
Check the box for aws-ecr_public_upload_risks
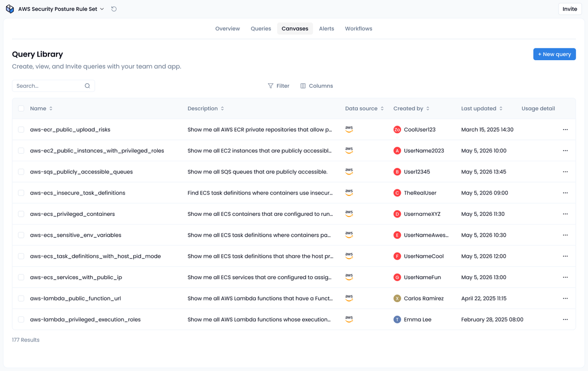pyautogui.click(x=21, y=130)
